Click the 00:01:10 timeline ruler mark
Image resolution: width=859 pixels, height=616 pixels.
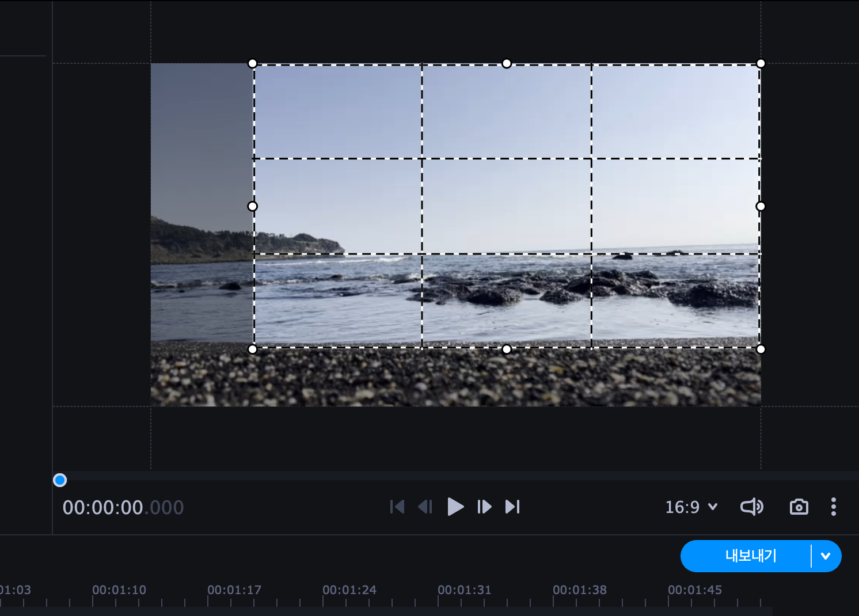(x=119, y=590)
